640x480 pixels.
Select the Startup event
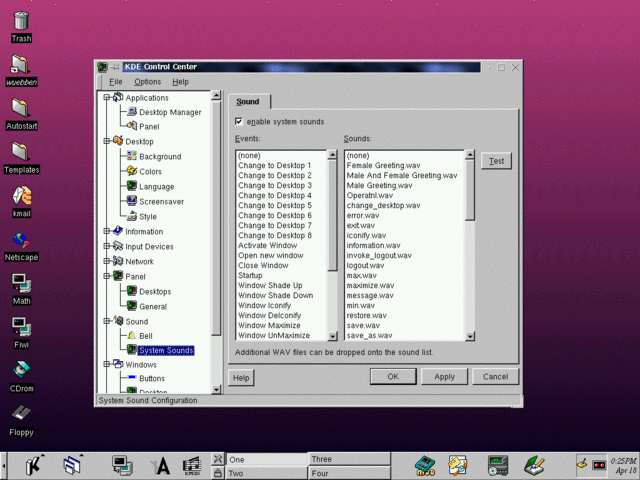(x=250, y=275)
